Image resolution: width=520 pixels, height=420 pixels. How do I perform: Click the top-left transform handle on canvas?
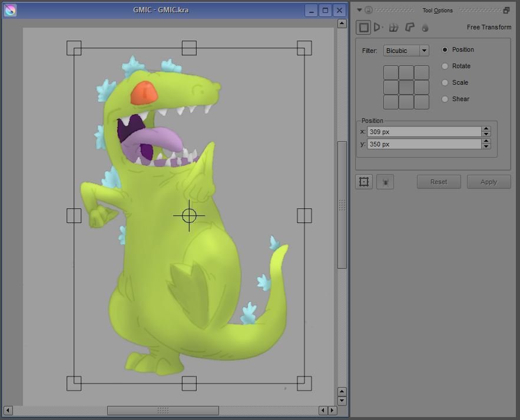pos(74,48)
